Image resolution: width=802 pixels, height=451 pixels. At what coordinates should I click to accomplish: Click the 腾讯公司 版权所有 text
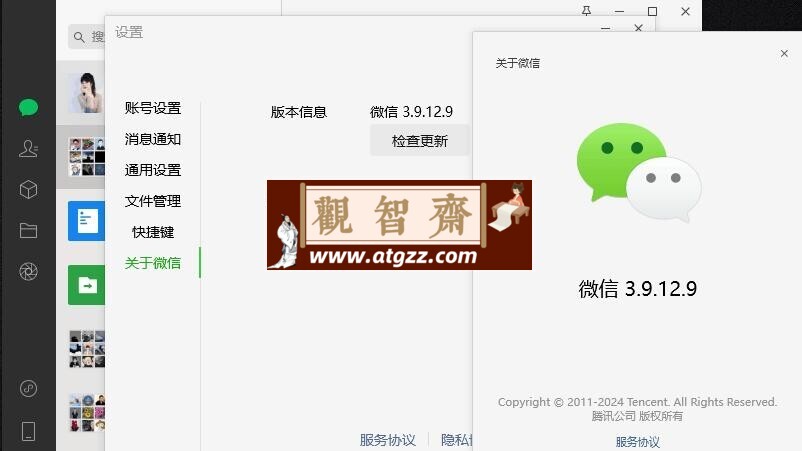pyautogui.click(x=637, y=416)
